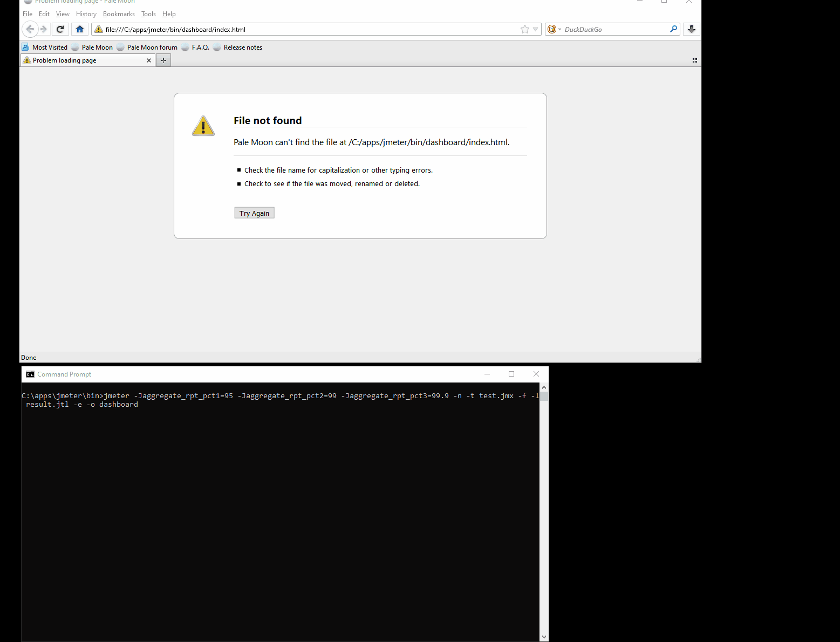Open the Bookmarks menu
Viewport: 840px width, 642px height.
tap(119, 14)
